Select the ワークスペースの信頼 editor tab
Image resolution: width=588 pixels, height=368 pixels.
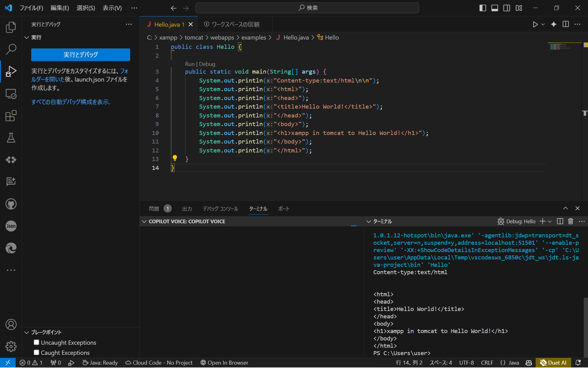click(x=235, y=24)
